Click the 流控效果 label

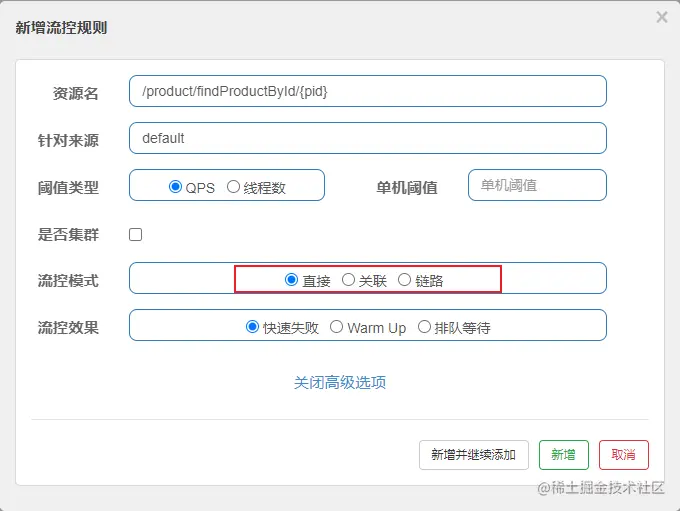pyautogui.click(x=68, y=328)
